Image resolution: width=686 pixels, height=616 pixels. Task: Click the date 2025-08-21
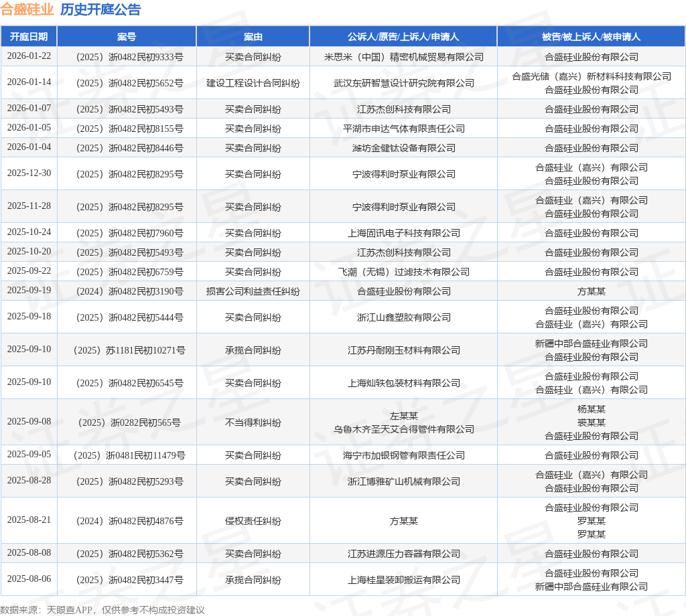[29, 520]
